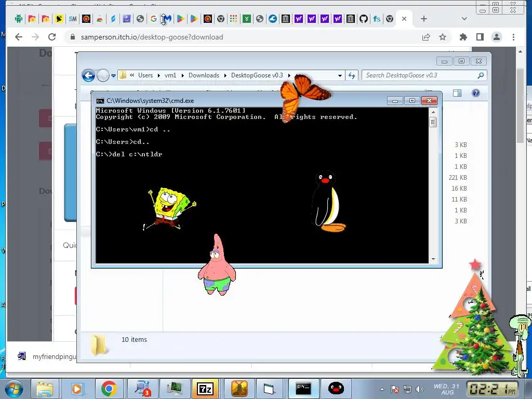Click 'DesktopGoose v0.3' breadcrumb segment
This screenshot has width=532, height=399.
[x=257, y=75]
